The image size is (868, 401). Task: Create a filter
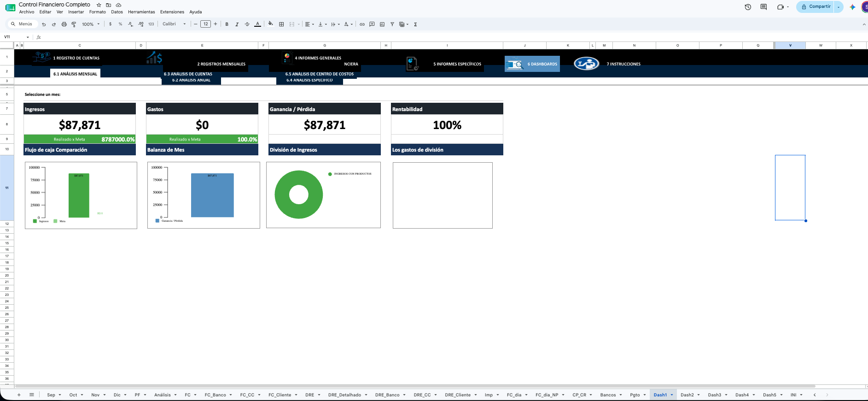(x=392, y=24)
